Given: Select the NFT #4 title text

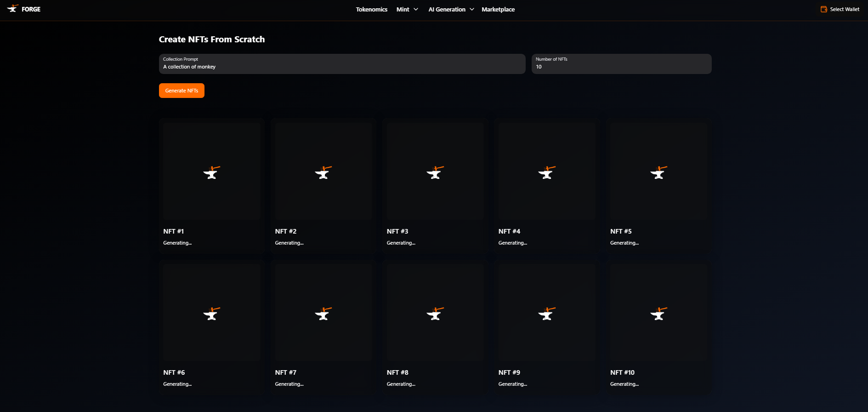Looking at the screenshot, I should point(509,231).
